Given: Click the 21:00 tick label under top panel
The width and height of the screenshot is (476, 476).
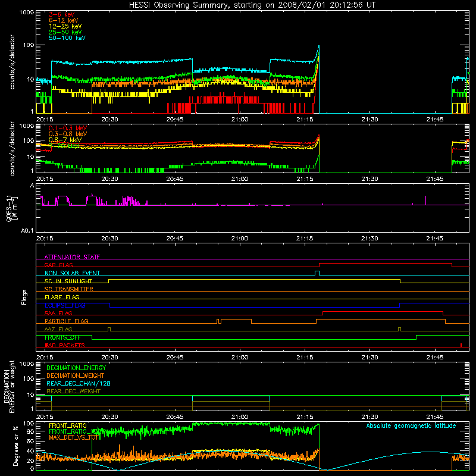Looking at the screenshot, I should tap(240, 120).
